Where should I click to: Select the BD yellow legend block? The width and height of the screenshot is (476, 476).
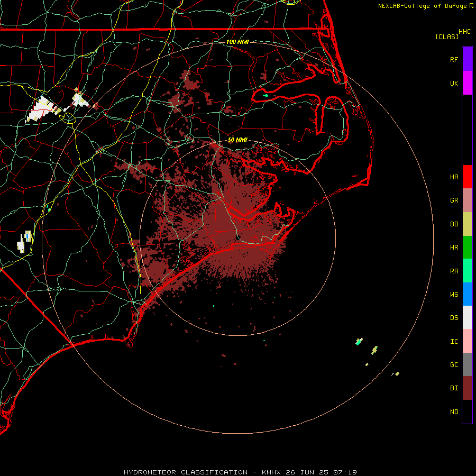[x=467, y=224]
